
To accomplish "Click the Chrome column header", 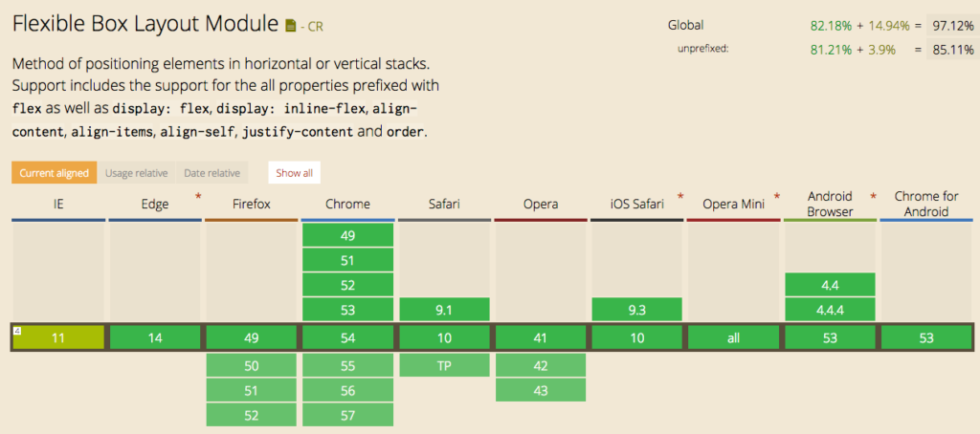I will point(347,205).
